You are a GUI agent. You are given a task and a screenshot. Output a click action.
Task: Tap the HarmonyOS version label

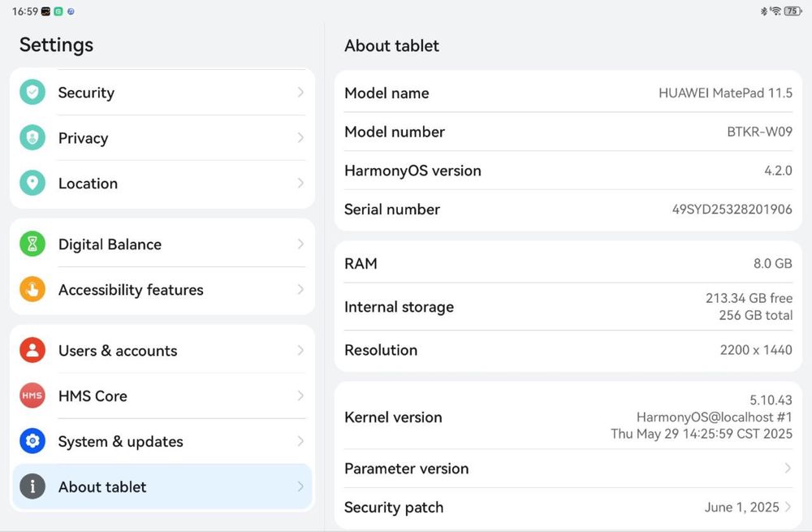412,171
